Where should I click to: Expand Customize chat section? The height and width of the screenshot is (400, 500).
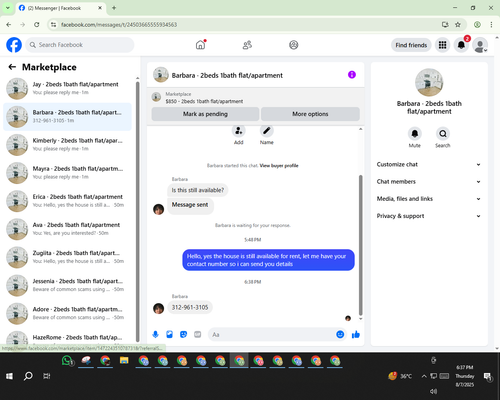point(429,164)
